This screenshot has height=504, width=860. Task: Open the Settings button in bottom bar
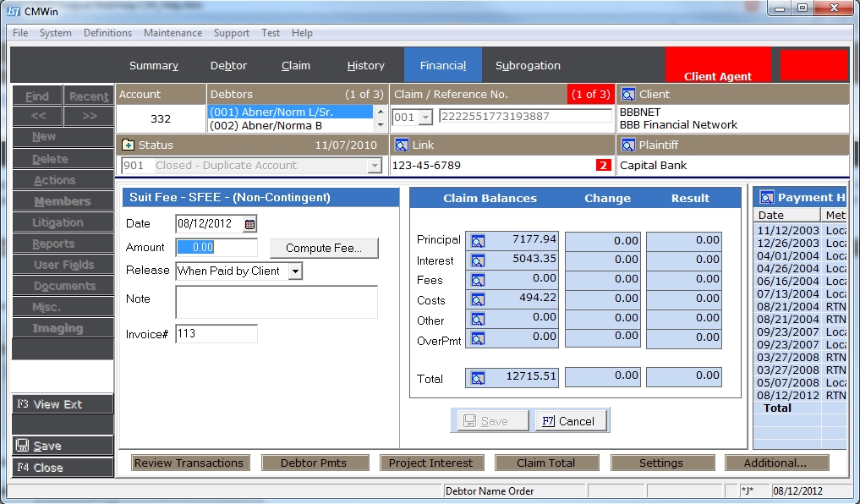click(x=661, y=463)
